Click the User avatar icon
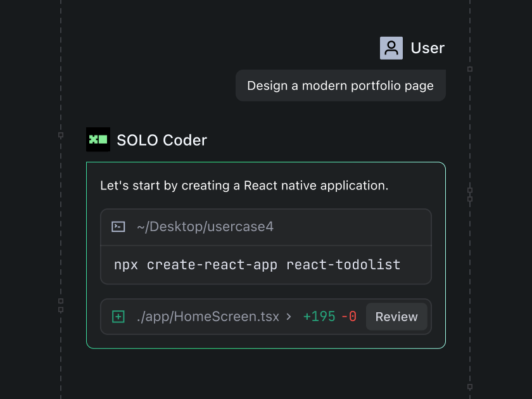Image resolution: width=532 pixels, height=399 pixels. point(391,47)
